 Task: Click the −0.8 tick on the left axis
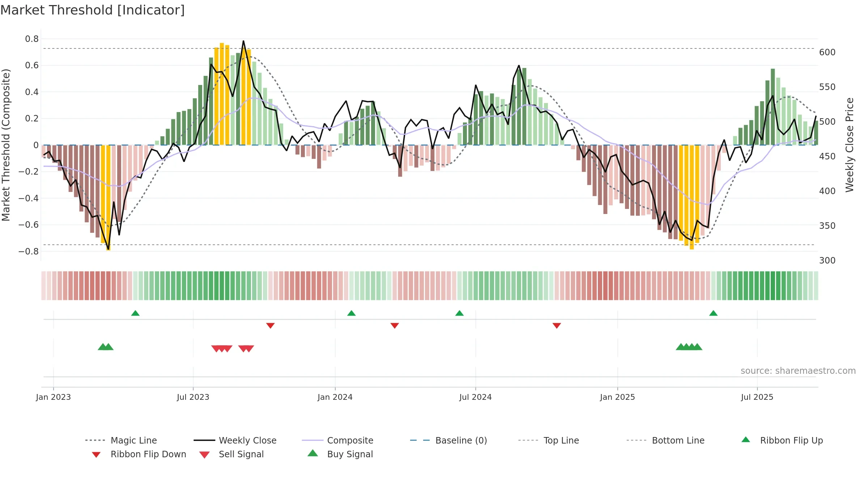(x=29, y=251)
